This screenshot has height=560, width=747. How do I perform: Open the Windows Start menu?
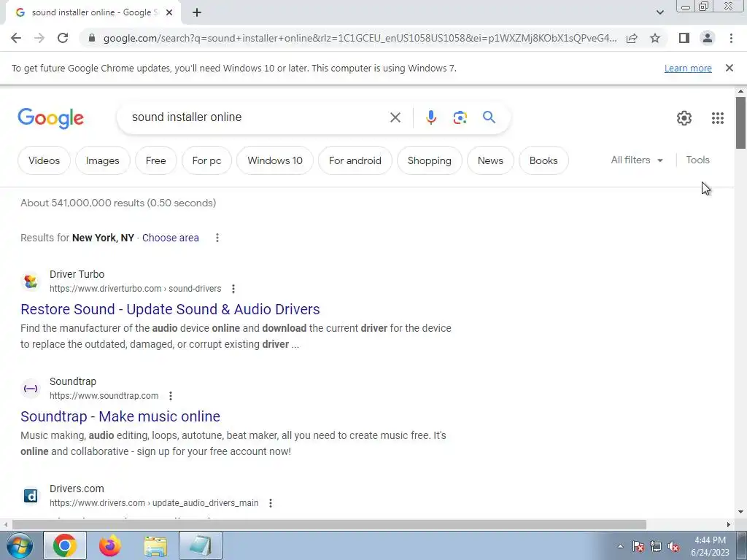(20, 545)
